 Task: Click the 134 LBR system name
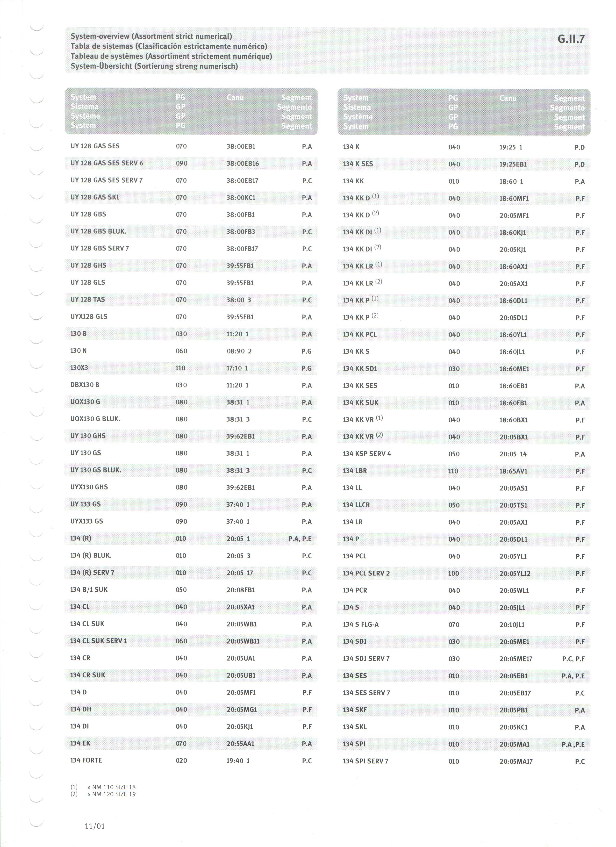355,471
